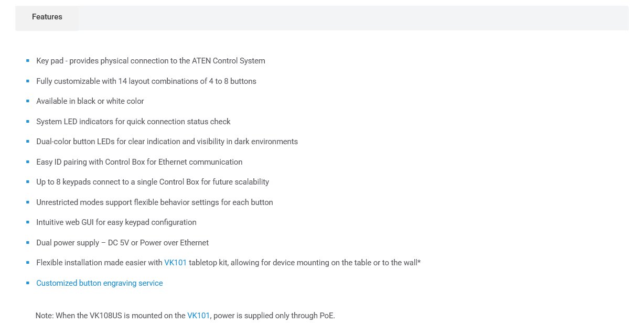This screenshot has width=644, height=323.
Task: Click the 'Available in black or white color' text
Action: click(x=90, y=101)
